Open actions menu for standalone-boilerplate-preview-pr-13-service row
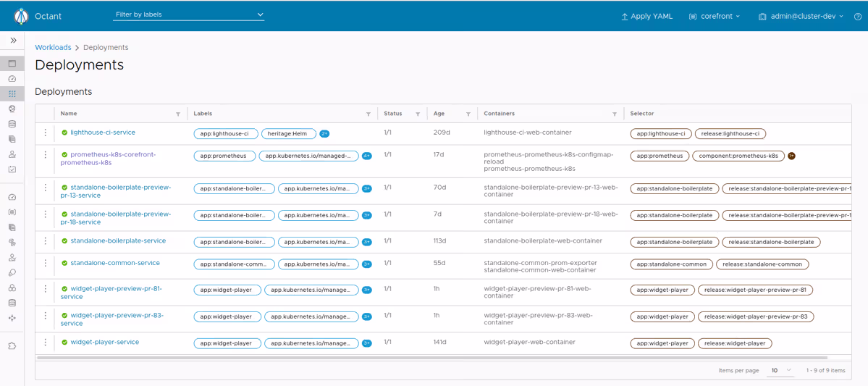This screenshot has width=868, height=386. pyautogui.click(x=46, y=188)
